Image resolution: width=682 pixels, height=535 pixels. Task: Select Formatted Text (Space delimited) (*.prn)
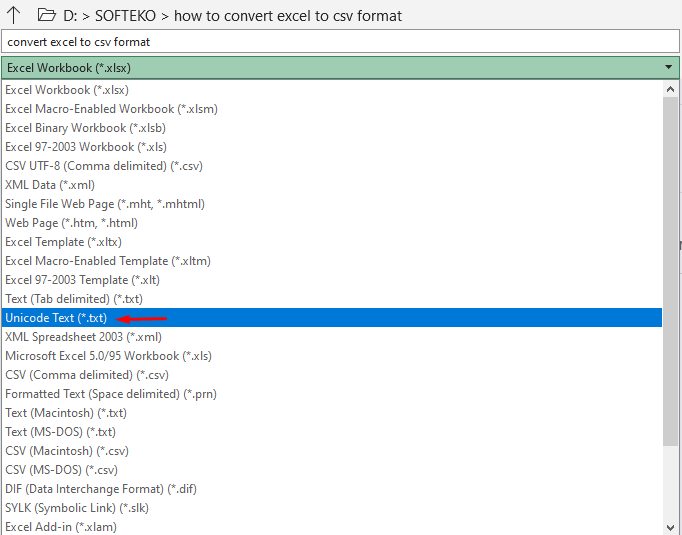[x=111, y=394]
